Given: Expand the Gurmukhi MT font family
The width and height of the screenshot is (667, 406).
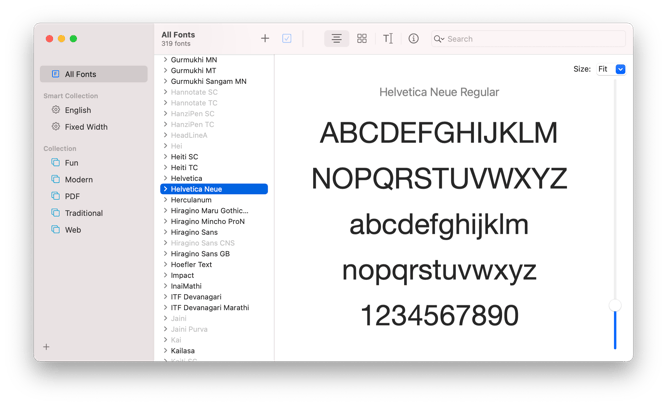Looking at the screenshot, I should 165,70.
